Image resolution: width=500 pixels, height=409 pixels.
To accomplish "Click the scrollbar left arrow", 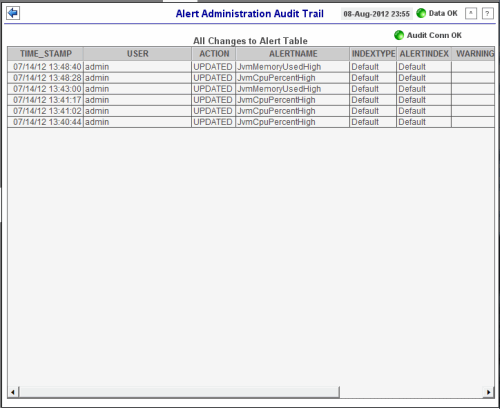I will click(x=13, y=392).
